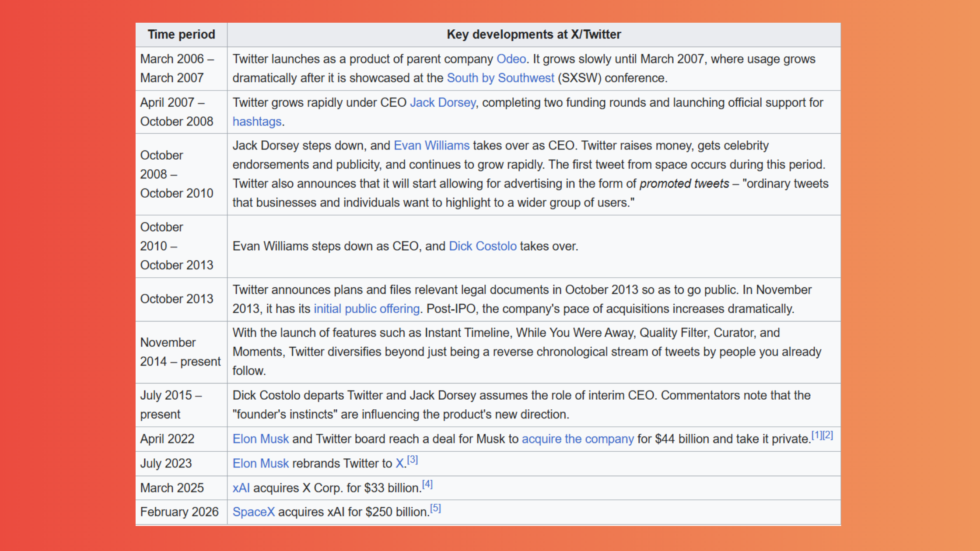Click the July 2023 date cell

(181, 464)
